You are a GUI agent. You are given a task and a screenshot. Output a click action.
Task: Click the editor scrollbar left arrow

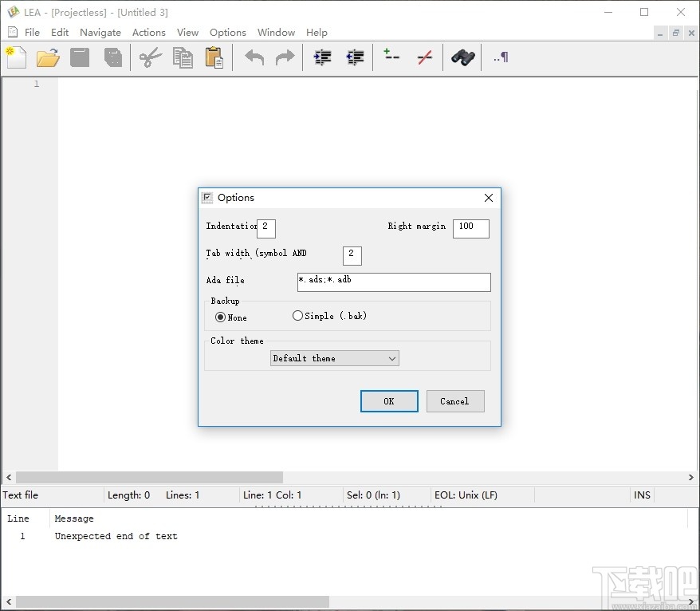pos(9,477)
